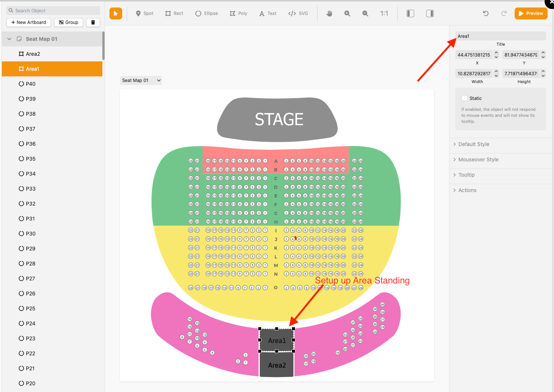Expand the Actions section
This screenshot has width=554, height=392.
[502, 190]
